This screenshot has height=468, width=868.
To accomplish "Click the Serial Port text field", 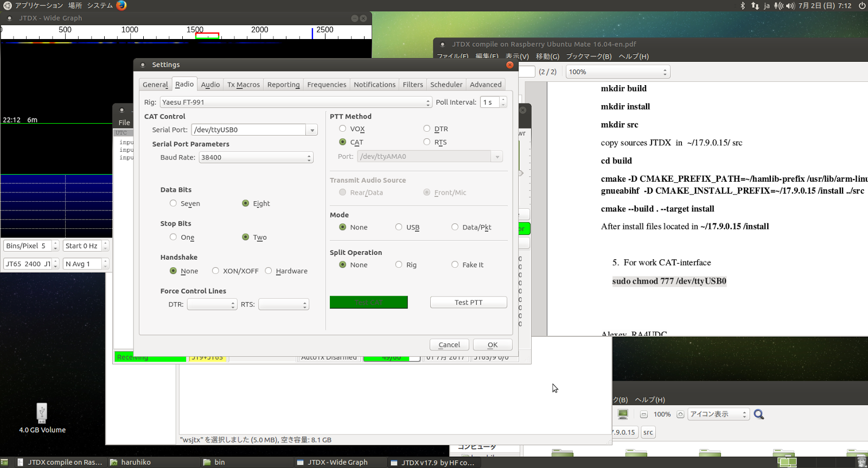I will 248,130.
